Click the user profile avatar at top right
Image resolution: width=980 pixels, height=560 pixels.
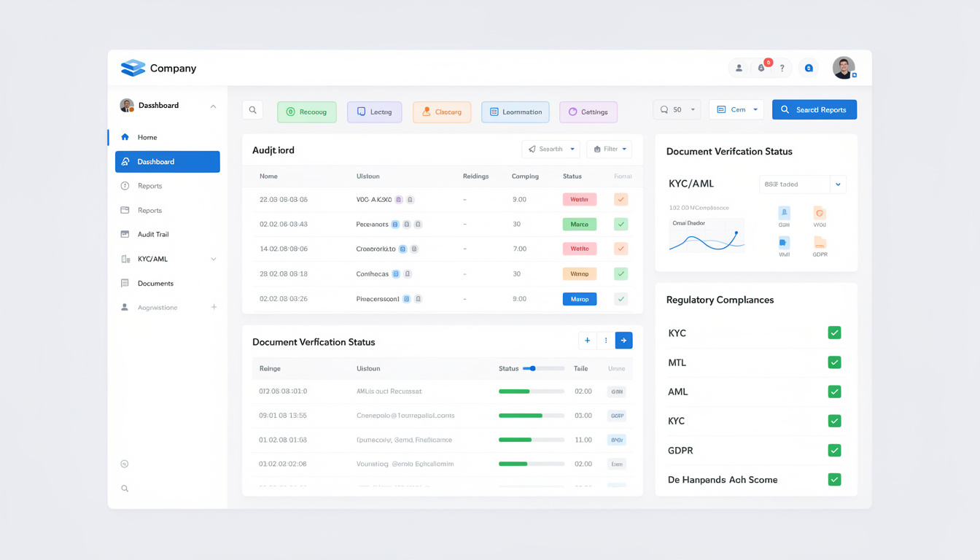point(844,68)
